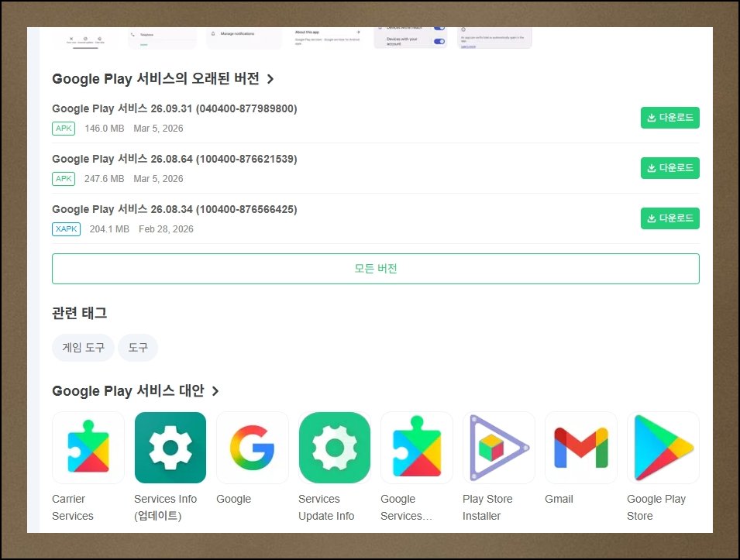740x560 pixels.
Task: Click the 146.0 MB size text
Action: [105, 129]
